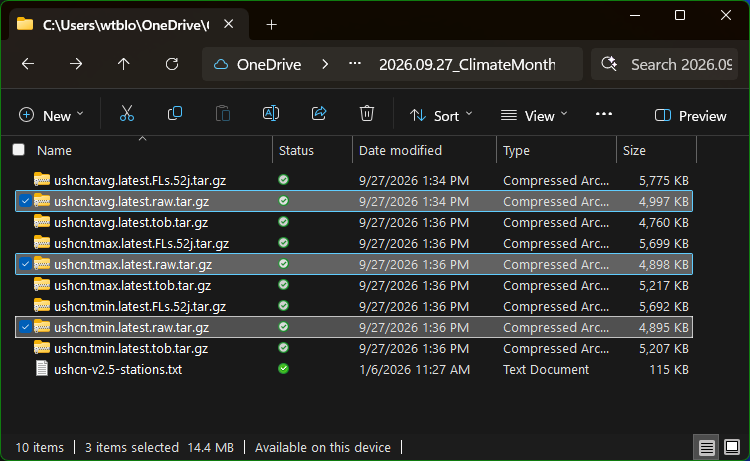750x461 pixels.
Task: Select the C:\Users\wtblo\OneDrive tab
Action: click(125, 24)
